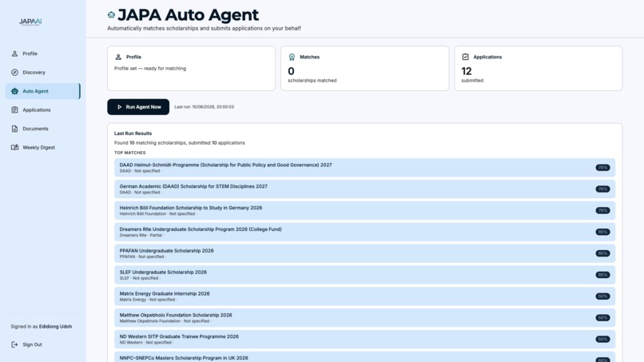The image size is (644, 362).
Task: Open DAAD Helmut-Schmidt-Programme match
Action: [x=364, y=168]
